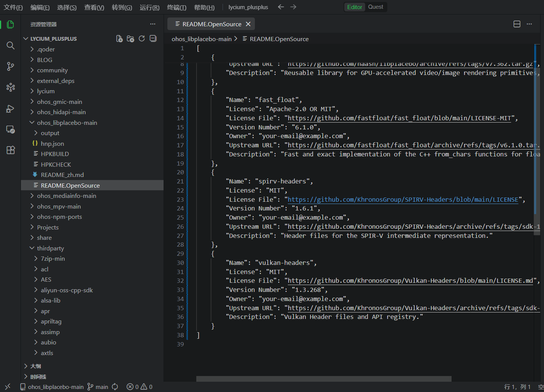Switch to Editor mode
544x392 pixels.
[x=355, y=7]
